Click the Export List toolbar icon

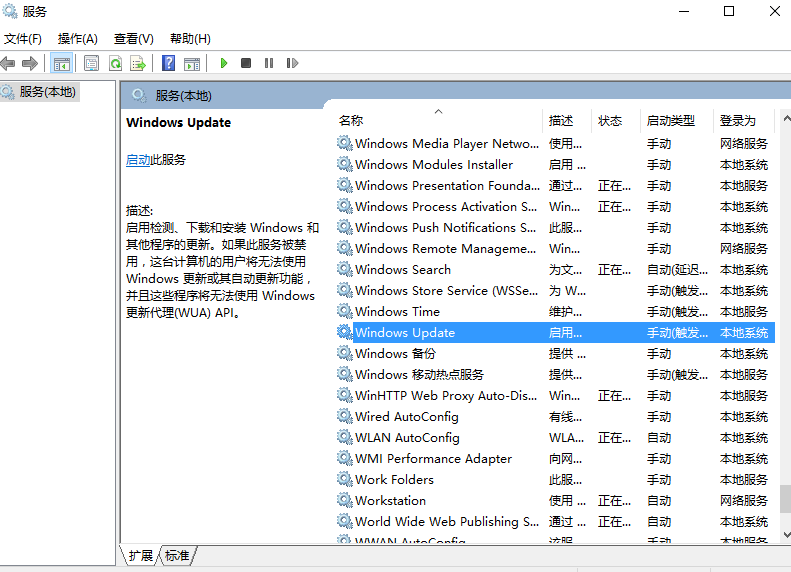tap(138, 63)
